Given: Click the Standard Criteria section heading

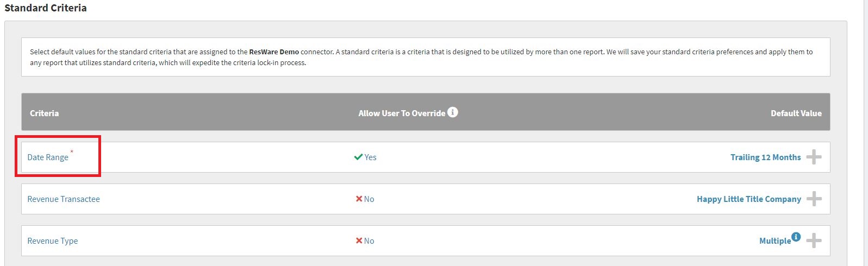Looking at the screenshot, I should pyautogui.click(x=46, y=8).
